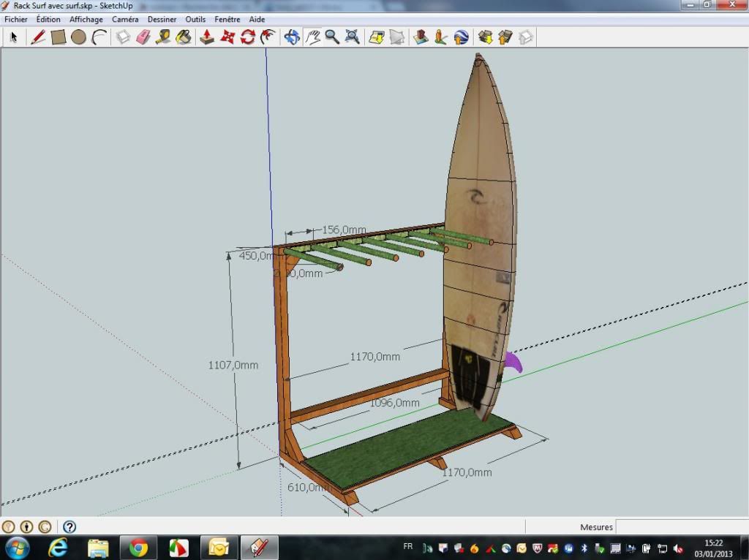
Task: Select the Orbit camera tool
Action: tap(292, 37)
